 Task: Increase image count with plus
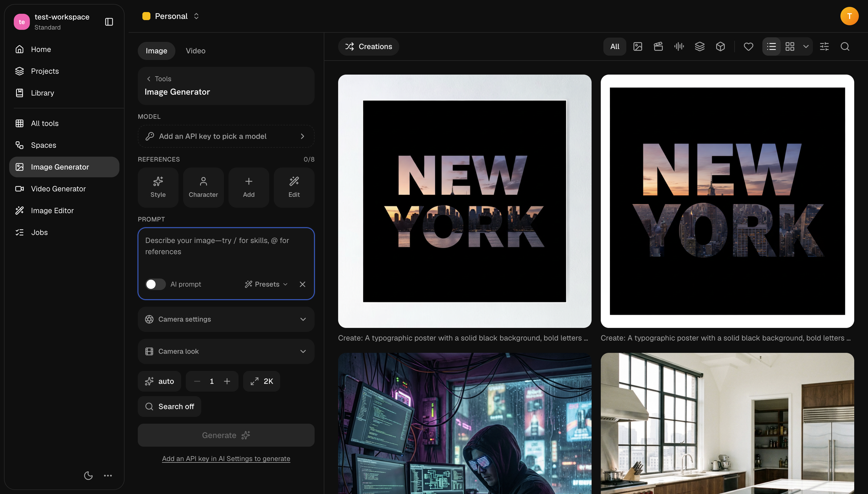227,381
